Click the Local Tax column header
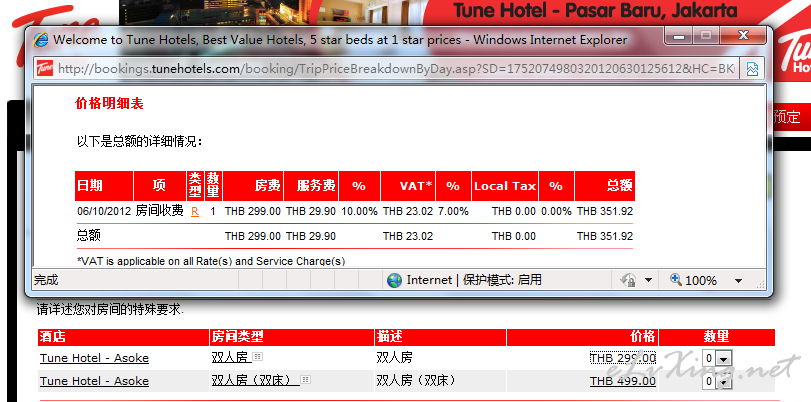811x402 pixels. (505, 186)
